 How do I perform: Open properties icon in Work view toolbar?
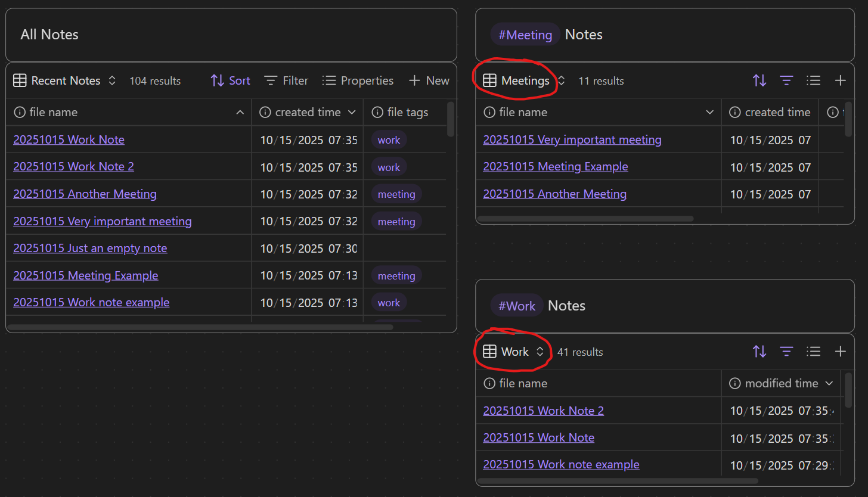(814, 352)
